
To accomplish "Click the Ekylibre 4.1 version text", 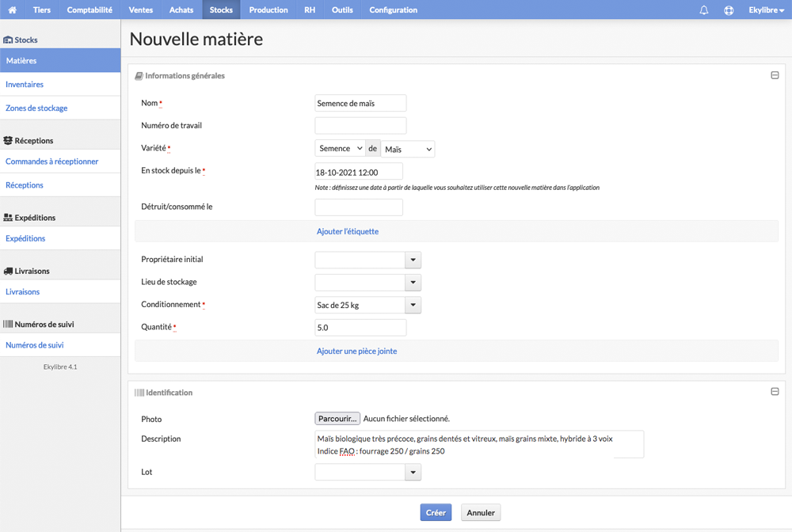I will [60, 367].
